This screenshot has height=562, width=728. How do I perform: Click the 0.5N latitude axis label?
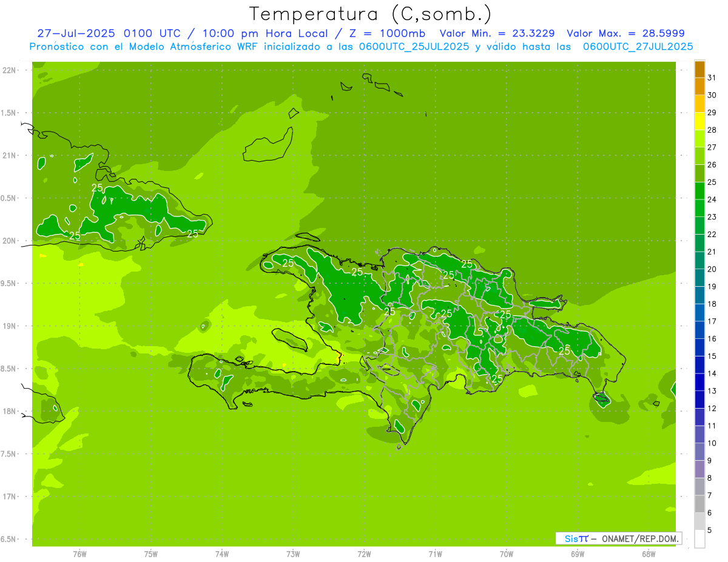(9, 198)
